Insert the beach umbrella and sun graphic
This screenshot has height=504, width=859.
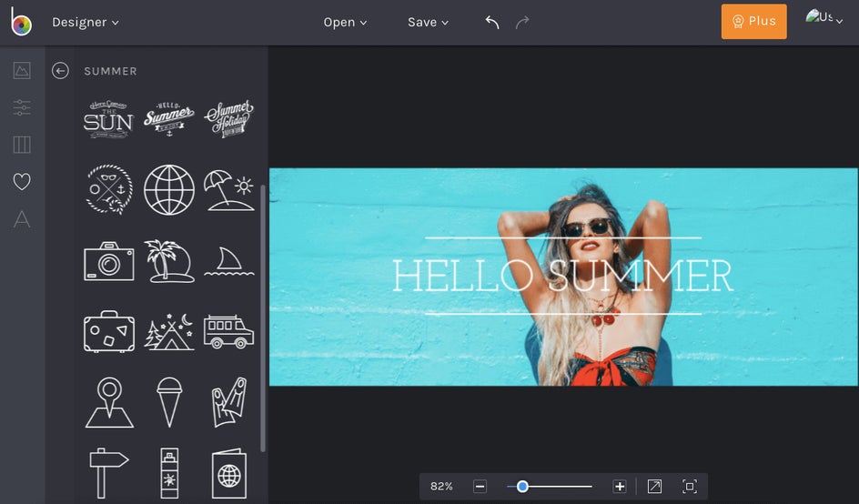tap(229, 190)
